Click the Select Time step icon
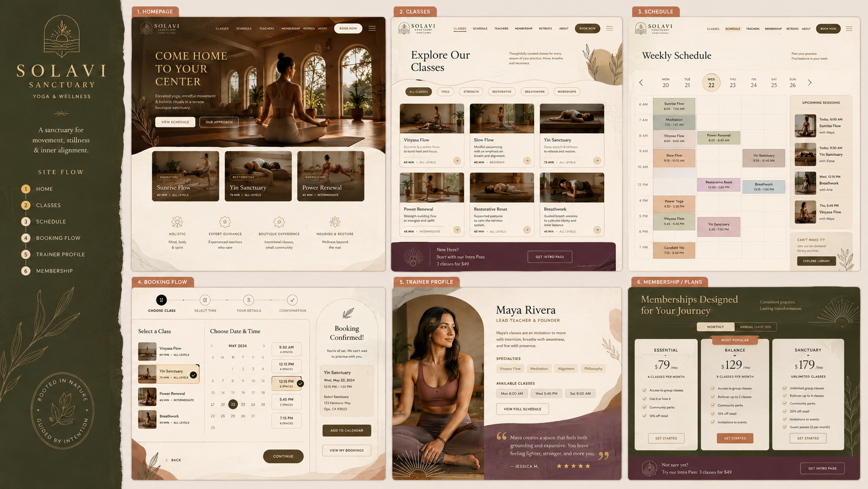 point(205,300)
